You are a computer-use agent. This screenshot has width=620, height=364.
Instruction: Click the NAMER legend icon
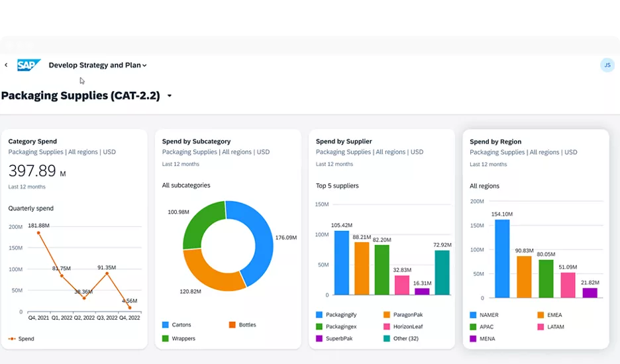point(473,315)
